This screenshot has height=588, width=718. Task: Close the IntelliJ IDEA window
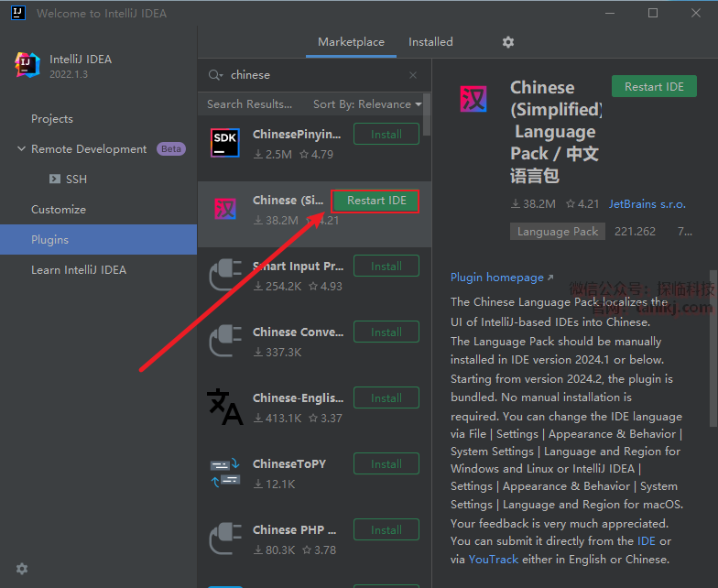pos(696,13)
